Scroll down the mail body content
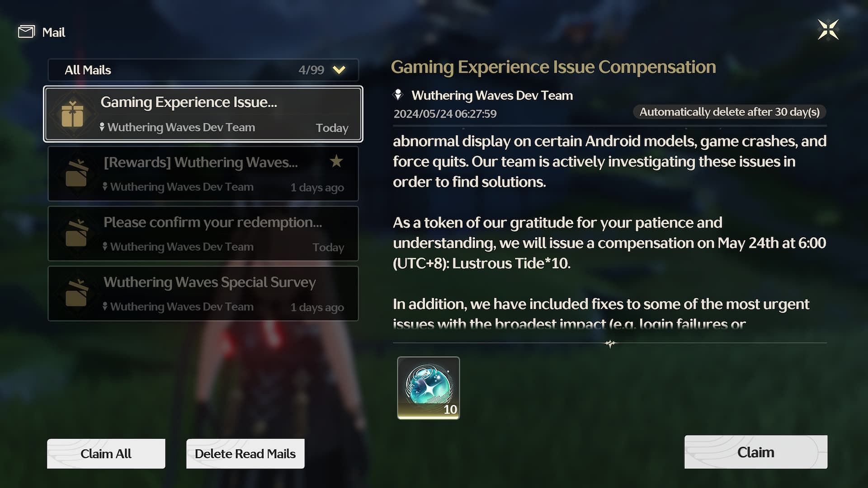The height and width of the screenshot is (488, 868). tap(610, 344)
